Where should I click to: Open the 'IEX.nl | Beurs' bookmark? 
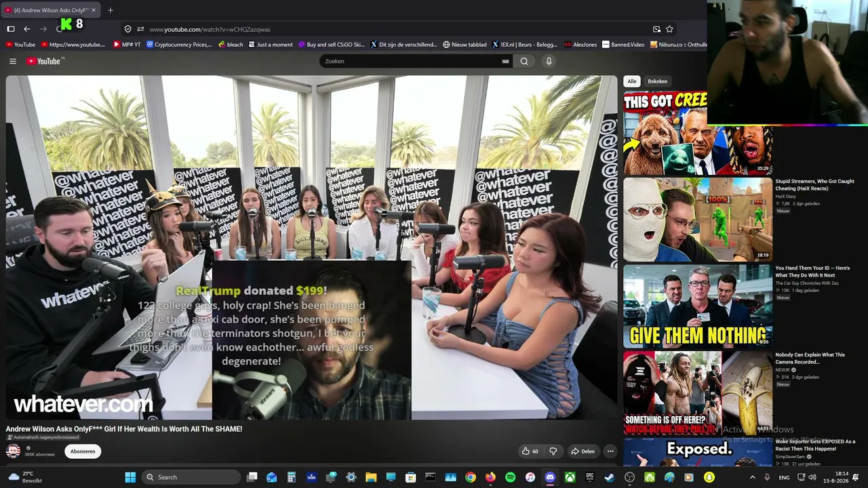click(524, 45)
